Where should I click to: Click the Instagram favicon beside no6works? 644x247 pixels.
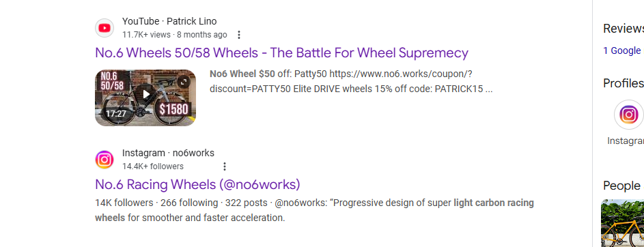pos(104,160)
